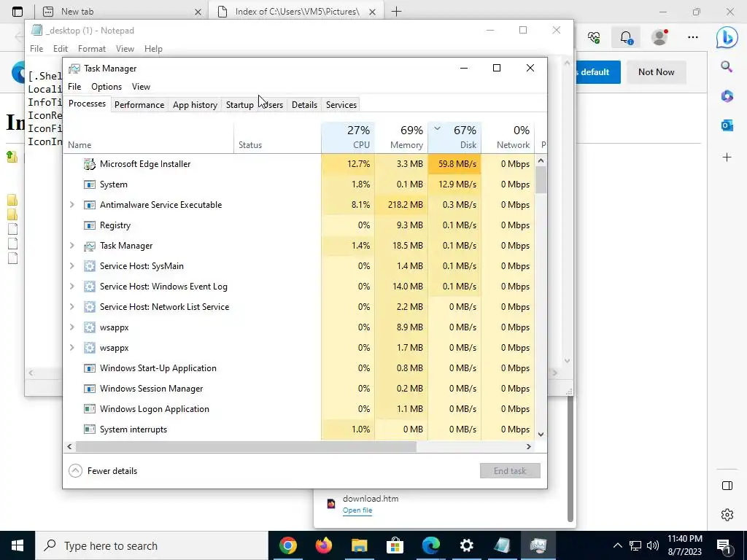Screen dimensions: 747x560
Task: Select the wsappx row using 8.9 MB
Action: pyautogui.click(x=299, y=327)
